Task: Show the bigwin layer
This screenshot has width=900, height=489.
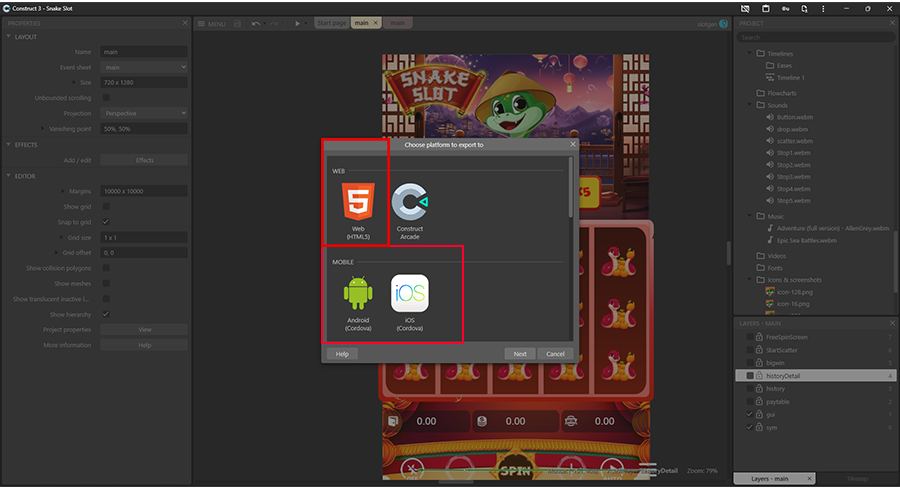Action: [750, 363]
